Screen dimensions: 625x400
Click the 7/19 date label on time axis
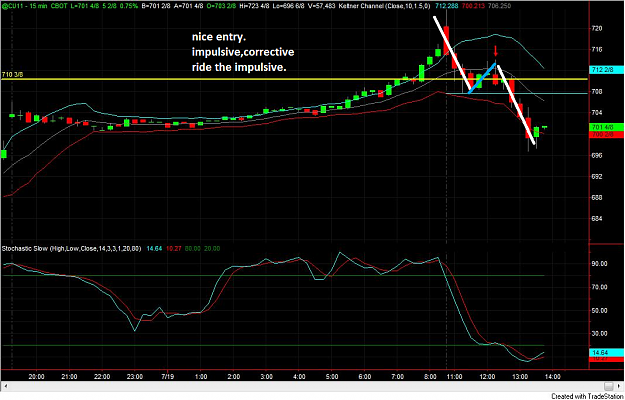coord(168,376)
